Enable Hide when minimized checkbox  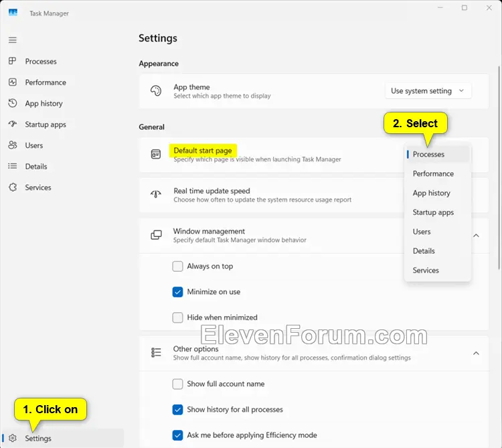pos(177,317)
